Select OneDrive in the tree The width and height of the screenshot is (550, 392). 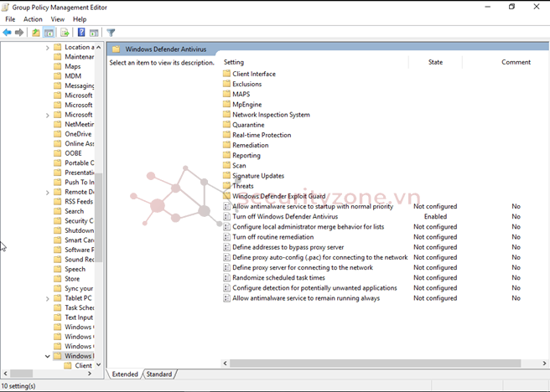pyautogui.click(x=78, y=134)
